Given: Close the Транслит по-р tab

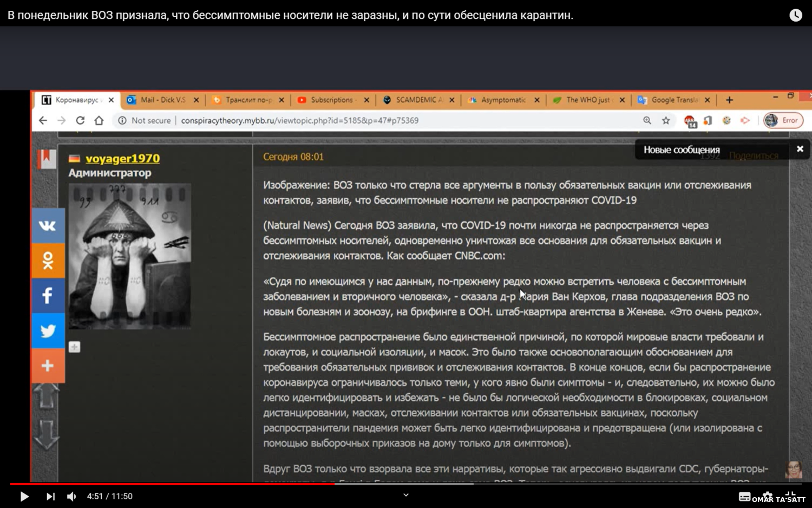Looking at the screenshot, I should point(281,100).
